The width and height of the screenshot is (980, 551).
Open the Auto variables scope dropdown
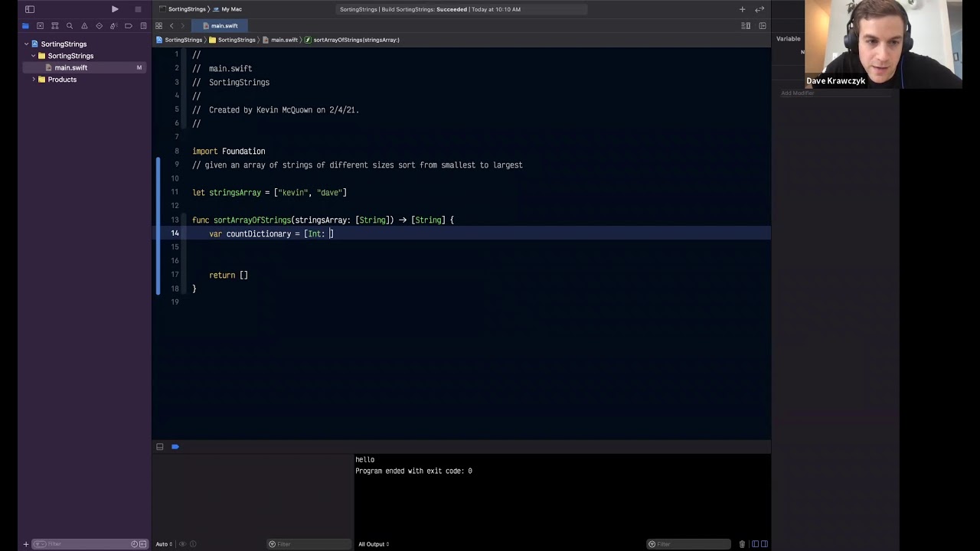click(164, 544)
